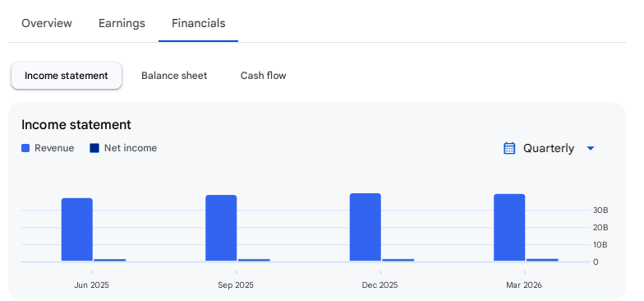Click the 10B axis value
Screen dimensions: 644x301
click(600, 245)
